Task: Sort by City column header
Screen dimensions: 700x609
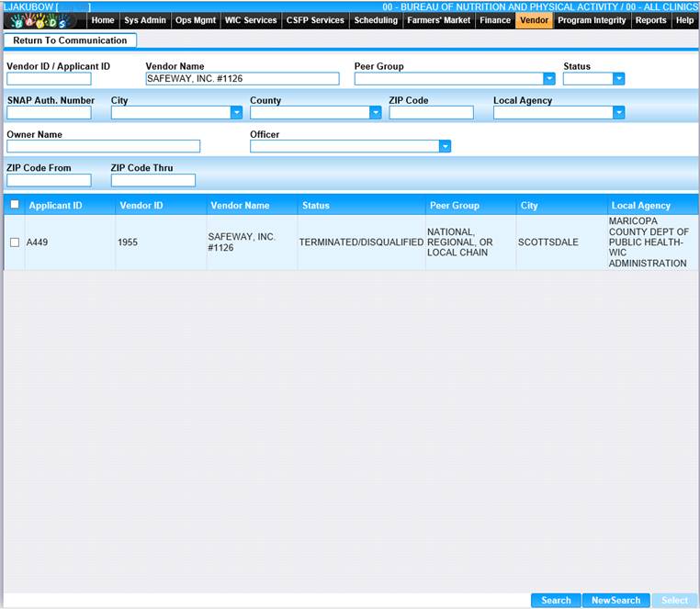Action: (x=529, y=206)
